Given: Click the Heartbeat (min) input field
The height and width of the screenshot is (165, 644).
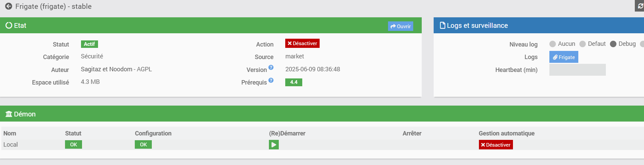Looking at the screenshot, I should (x=577, y=70).
